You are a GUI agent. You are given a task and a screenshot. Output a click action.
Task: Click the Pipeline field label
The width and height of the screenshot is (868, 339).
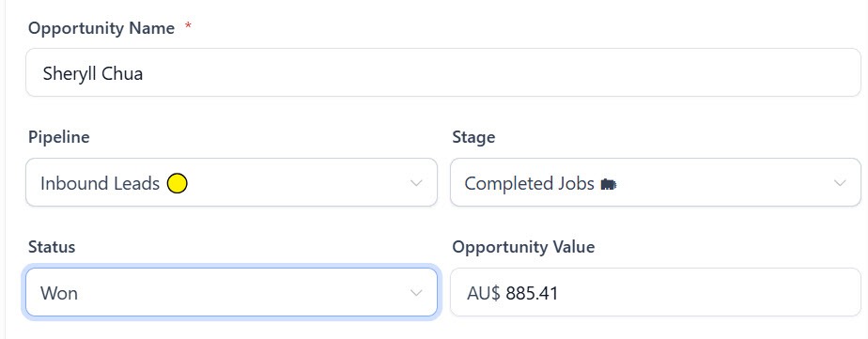pos(58,137)
